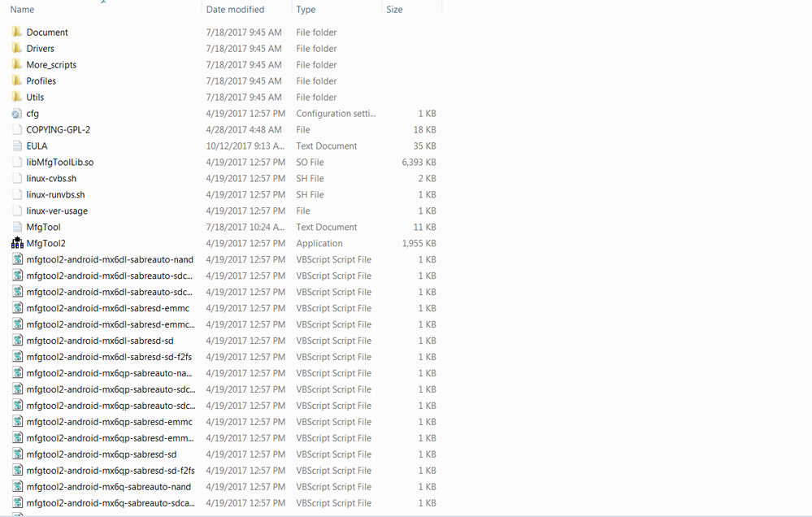Screen dimensions: 812x517
Task: Sort by the Size column header
Action: (394, 9)
